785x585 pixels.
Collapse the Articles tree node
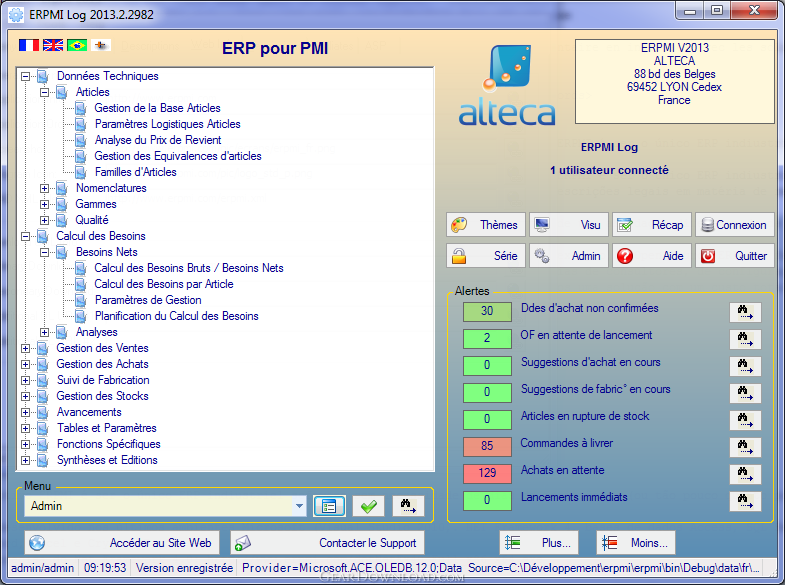(45, 93)
